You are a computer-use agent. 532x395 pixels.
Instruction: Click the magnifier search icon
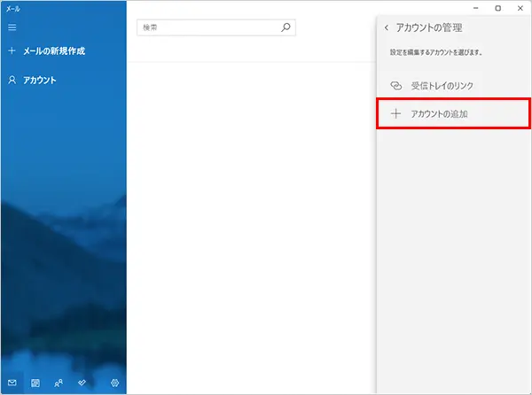pyautogui.click(x=286, y=27)
